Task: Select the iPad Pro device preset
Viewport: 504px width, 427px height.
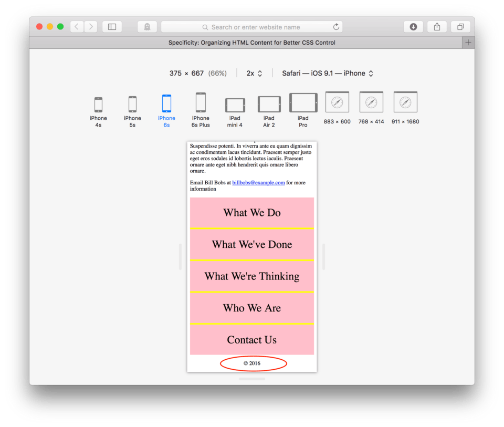Action: pos(303,111)
